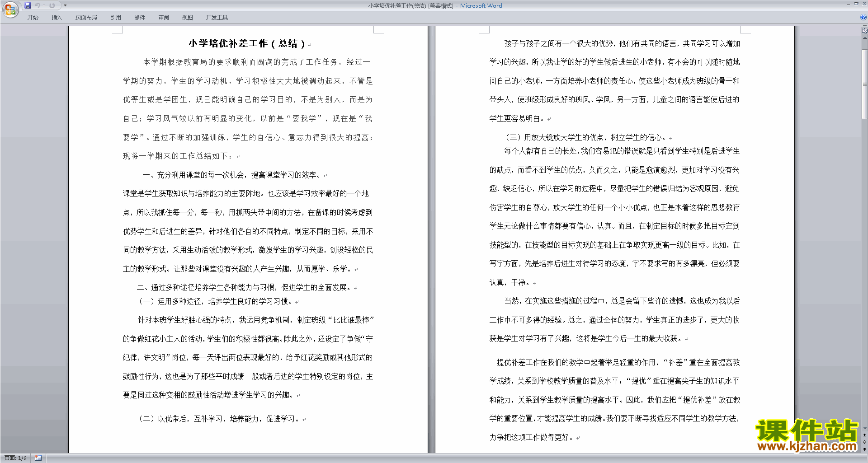Switch to the 页面布局 tab
The width and height of the screenshot is (868, 463).
point(86,17)
